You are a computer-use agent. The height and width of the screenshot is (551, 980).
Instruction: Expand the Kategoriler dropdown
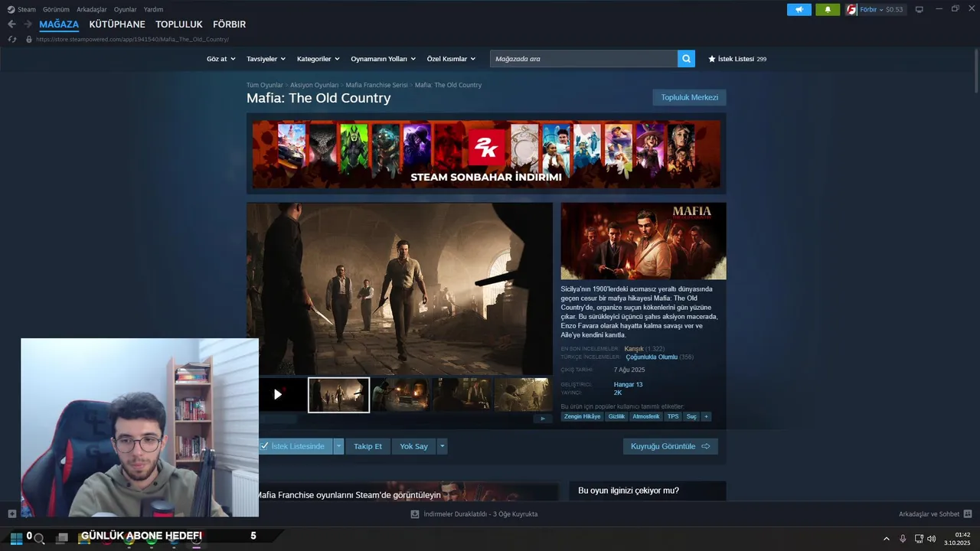click(x=318, y=59)
